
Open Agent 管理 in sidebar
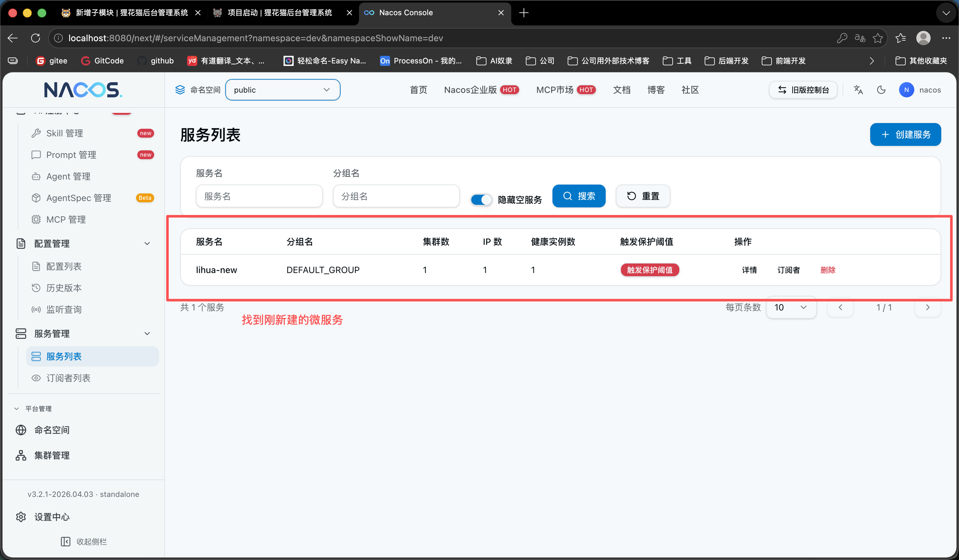(x=93, y=176)
